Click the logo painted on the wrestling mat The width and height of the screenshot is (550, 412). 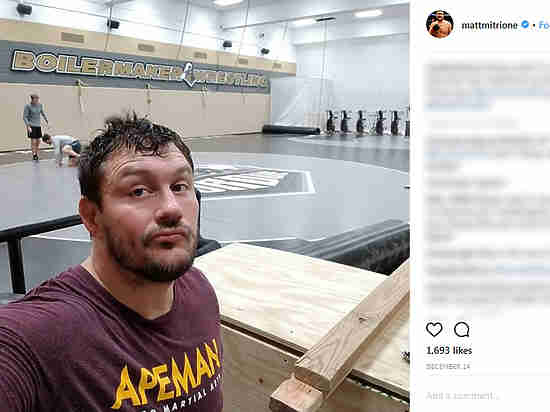click(254, 181)
